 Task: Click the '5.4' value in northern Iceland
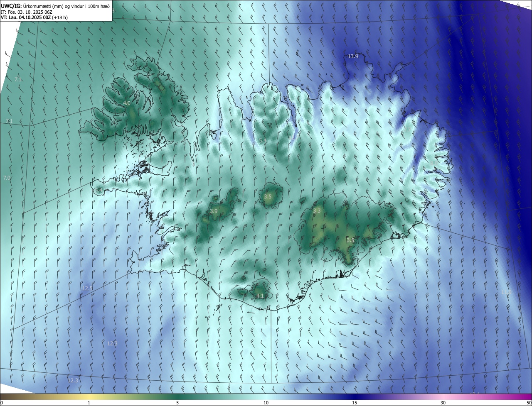263,141
